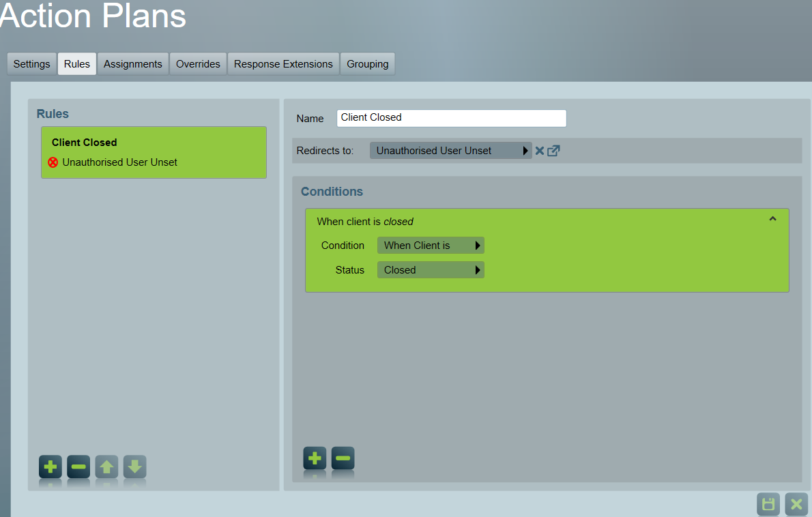Click the 'Status' label

click(x=350, y=270)
